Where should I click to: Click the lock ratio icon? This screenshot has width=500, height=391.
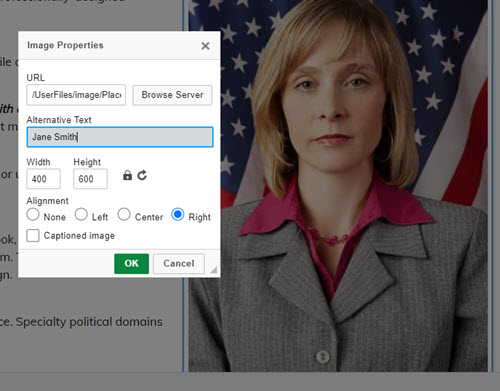click(127, 175)
